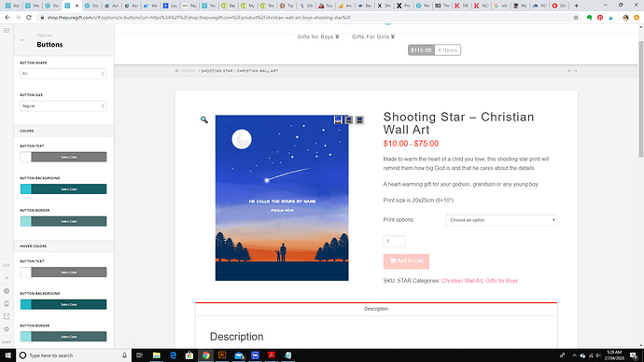644x362 pixels.
Task: Expand the Gifts For Girls menu
Action: point(373,36)
